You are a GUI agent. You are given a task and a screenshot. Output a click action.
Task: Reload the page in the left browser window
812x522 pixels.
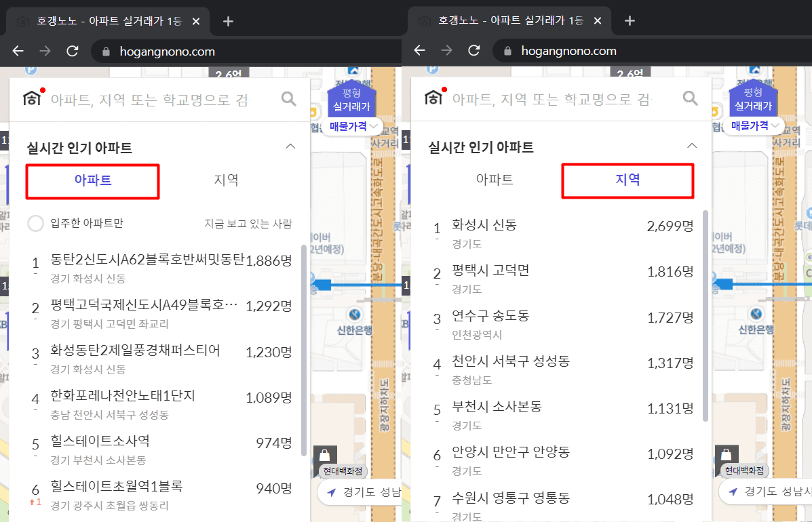[72, 51]
